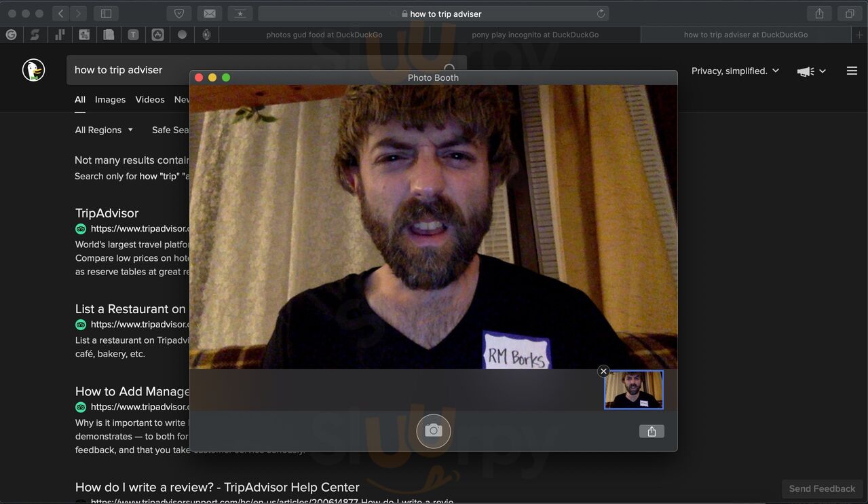Click the Photo Booth share icon
Image resolution: width=868 pixels, height=504 pixels.
[652, 431]
